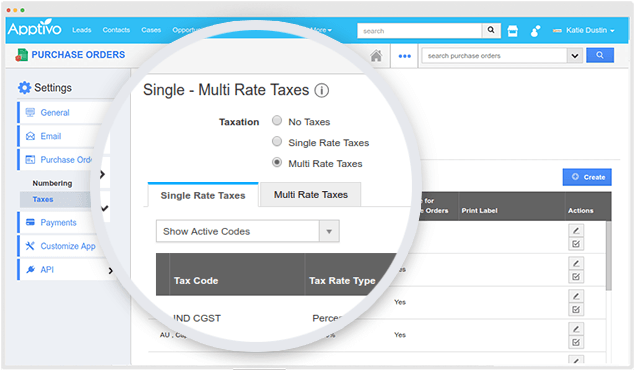635x371 pixels.
Task: Click the search purchase orders field
Action: 494,55
